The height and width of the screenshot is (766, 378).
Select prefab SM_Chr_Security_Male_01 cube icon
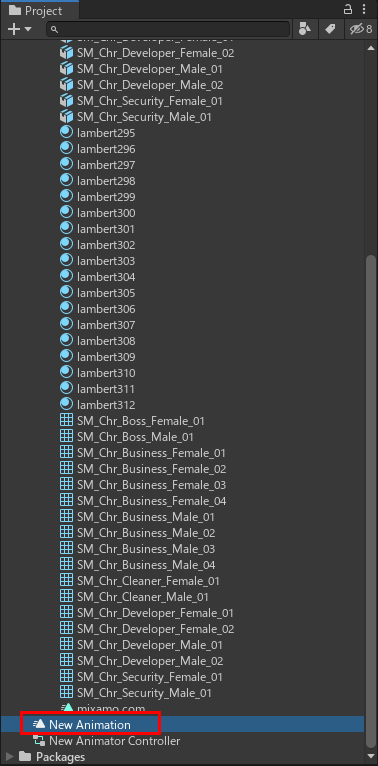point(66,117)
